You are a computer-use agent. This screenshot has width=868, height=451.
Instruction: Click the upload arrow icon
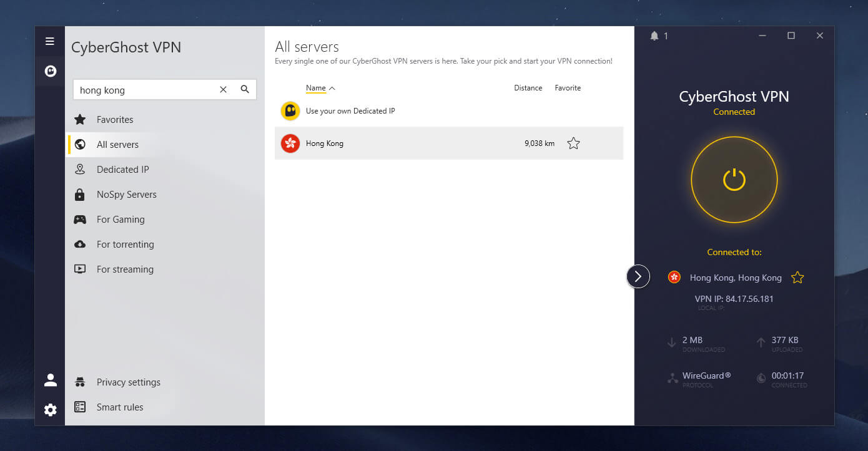(761, 342)
